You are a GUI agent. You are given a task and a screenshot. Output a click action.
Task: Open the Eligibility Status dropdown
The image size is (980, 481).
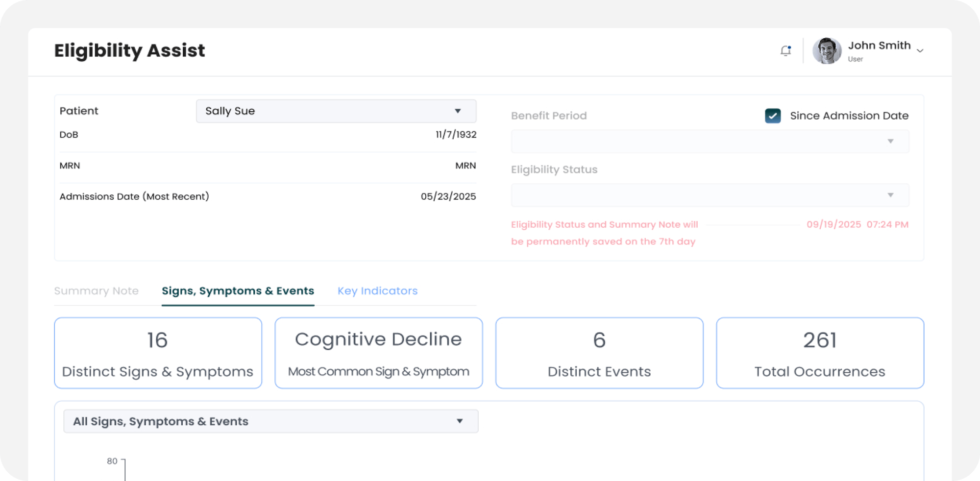tap(710, 195)
